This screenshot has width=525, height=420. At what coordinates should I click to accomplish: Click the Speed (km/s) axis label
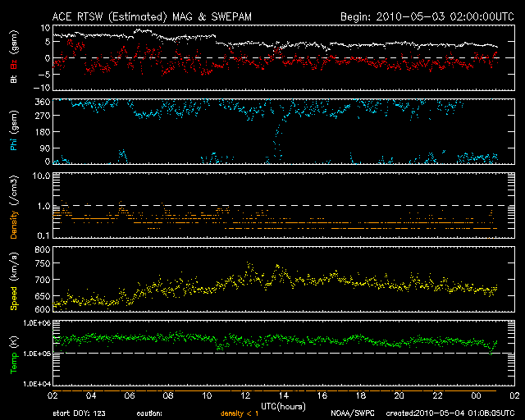[13, 280]
